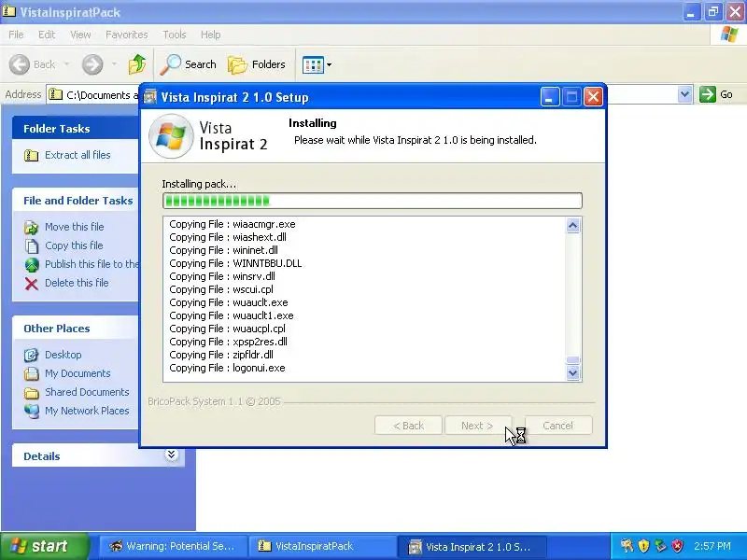Open Shared Documents link
This screenshot has height=560, width=747.
87,392
